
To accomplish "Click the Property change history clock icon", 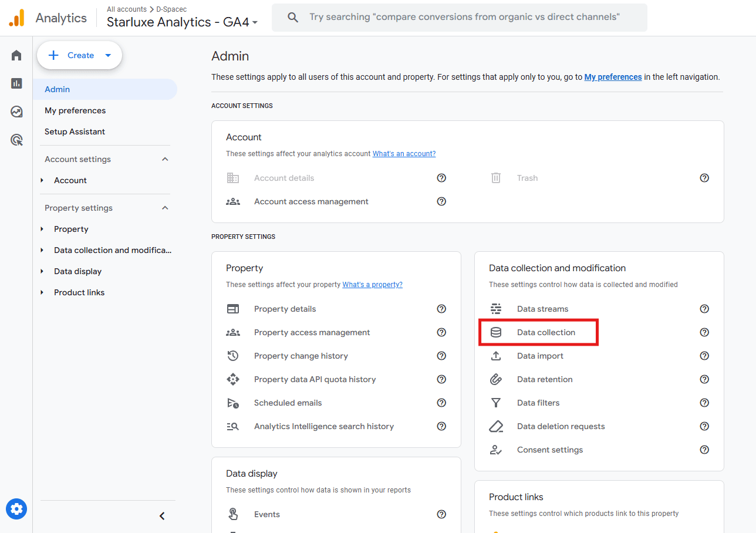I will [233, 356].
